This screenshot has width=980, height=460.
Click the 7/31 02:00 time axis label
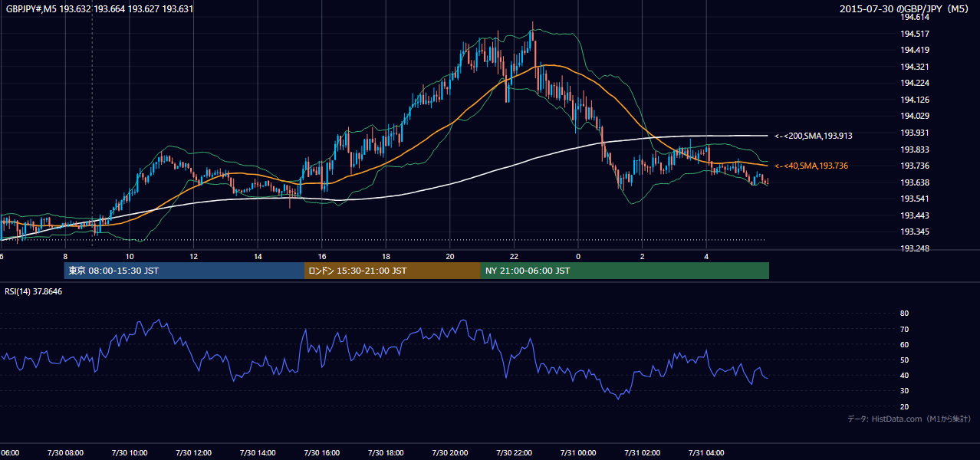(x=642, y=452)
